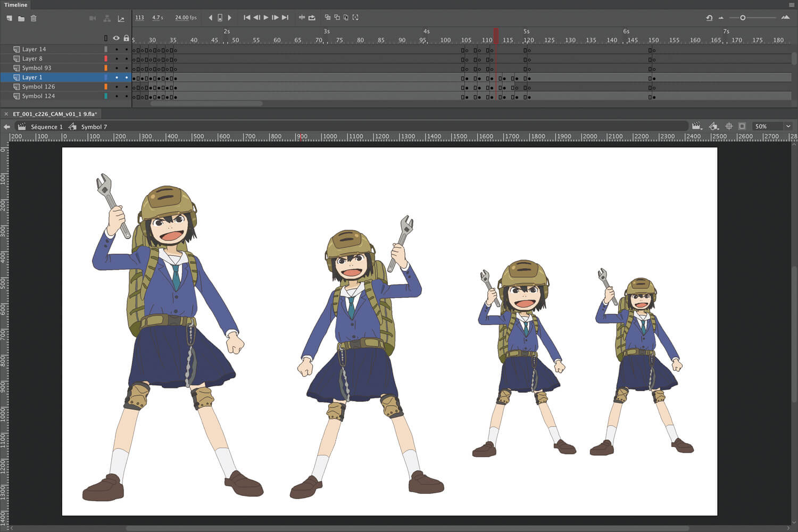Create a new layer folder
The height and width of the screenshot is (532, 798).
pyautogui.click(x=21, y=18)
